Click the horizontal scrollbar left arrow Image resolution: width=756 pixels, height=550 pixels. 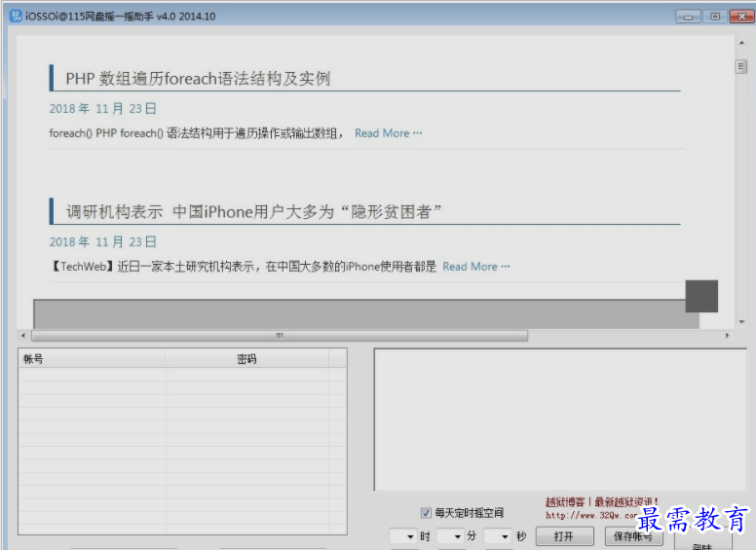tap(23, 335)
